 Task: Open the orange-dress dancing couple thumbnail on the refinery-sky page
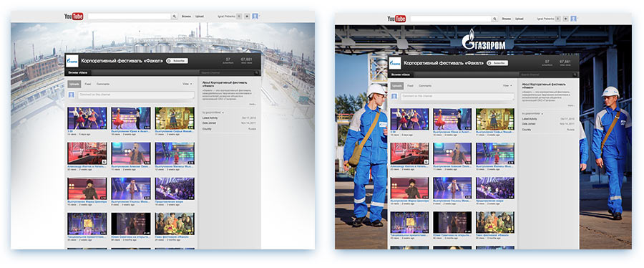(x=131, y=118)
